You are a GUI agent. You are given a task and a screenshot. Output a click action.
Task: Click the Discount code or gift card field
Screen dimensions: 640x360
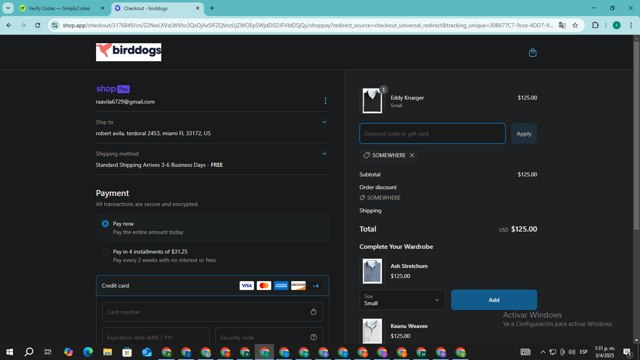click(432, 133)
